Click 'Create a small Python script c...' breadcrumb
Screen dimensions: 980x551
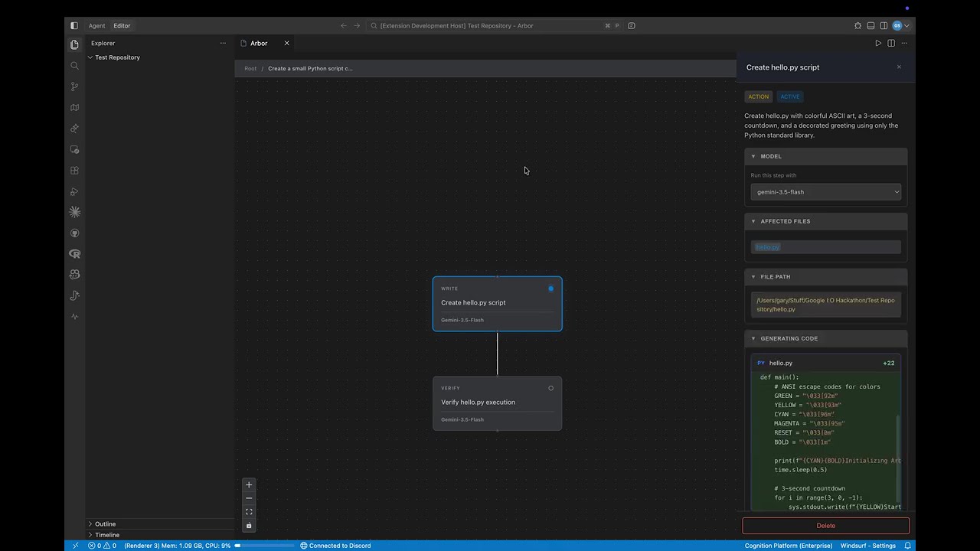click(310, 68)
